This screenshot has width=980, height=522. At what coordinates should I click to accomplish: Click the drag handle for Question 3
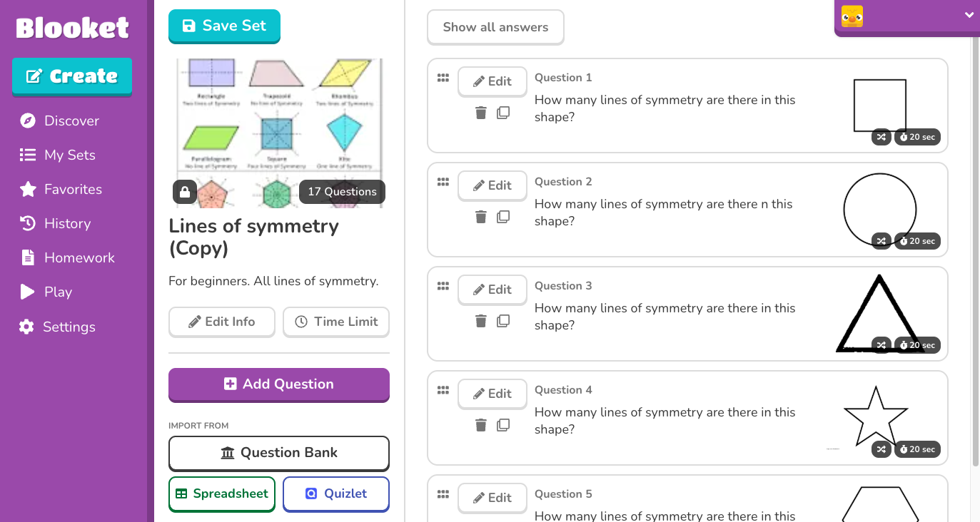click(x=443, y=286)
